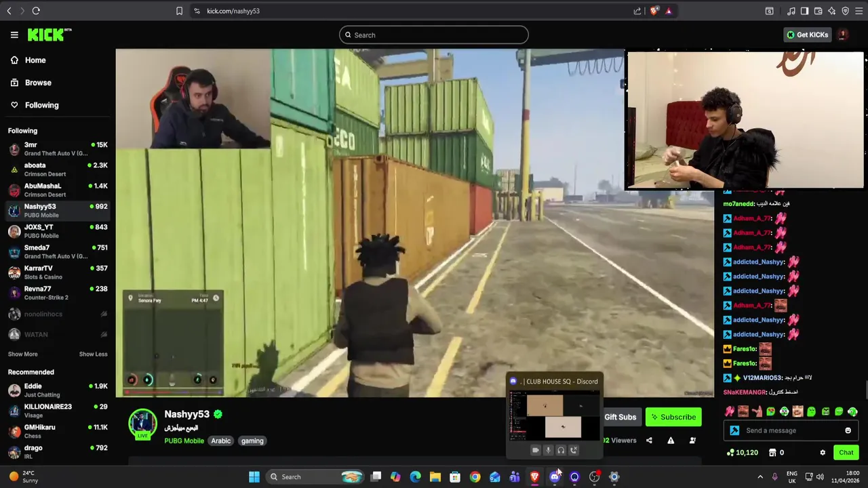868x488 pixels.
Task: Click the Send a message chat input
Action: [792, 430]
